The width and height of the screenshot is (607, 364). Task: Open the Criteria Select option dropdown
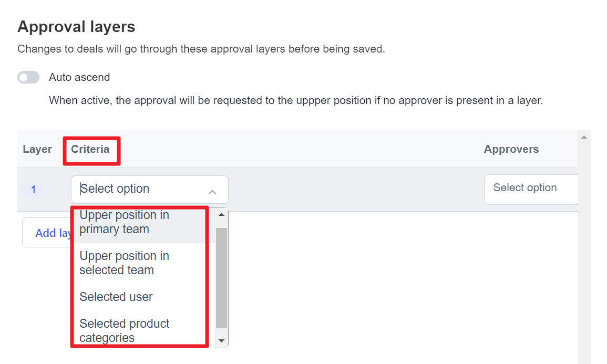(x=149, y=190)
